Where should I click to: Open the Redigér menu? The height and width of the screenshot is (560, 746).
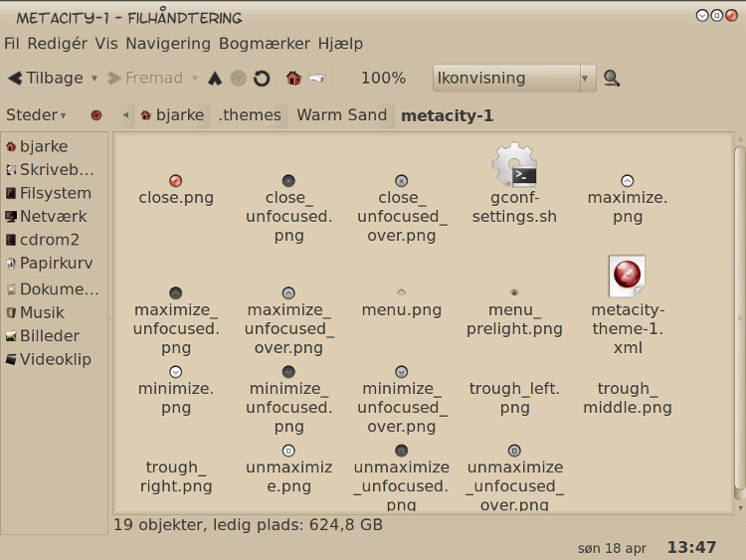(x=57, y=44)
